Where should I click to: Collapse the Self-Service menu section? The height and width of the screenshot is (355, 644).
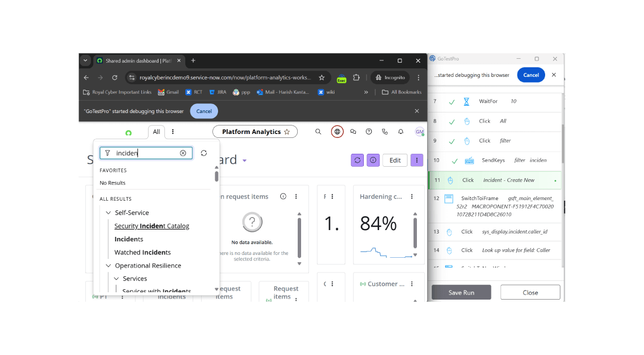(108, 213)
